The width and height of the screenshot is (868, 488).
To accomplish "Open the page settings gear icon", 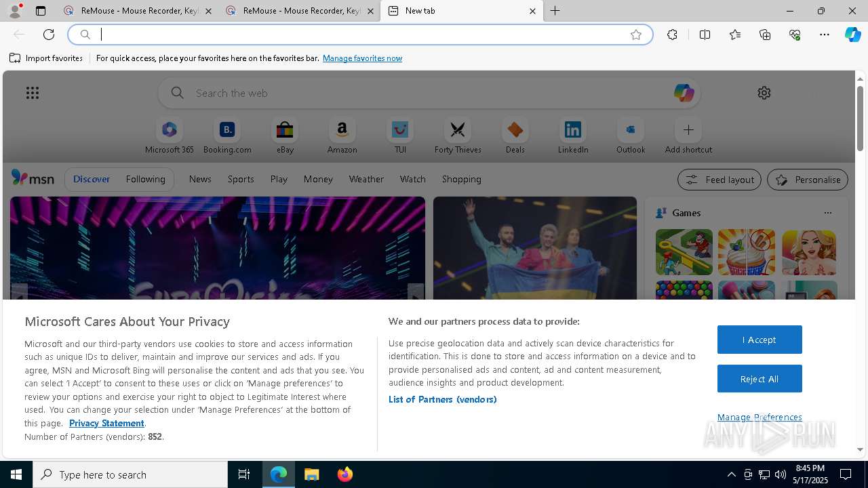I will 764,93.
